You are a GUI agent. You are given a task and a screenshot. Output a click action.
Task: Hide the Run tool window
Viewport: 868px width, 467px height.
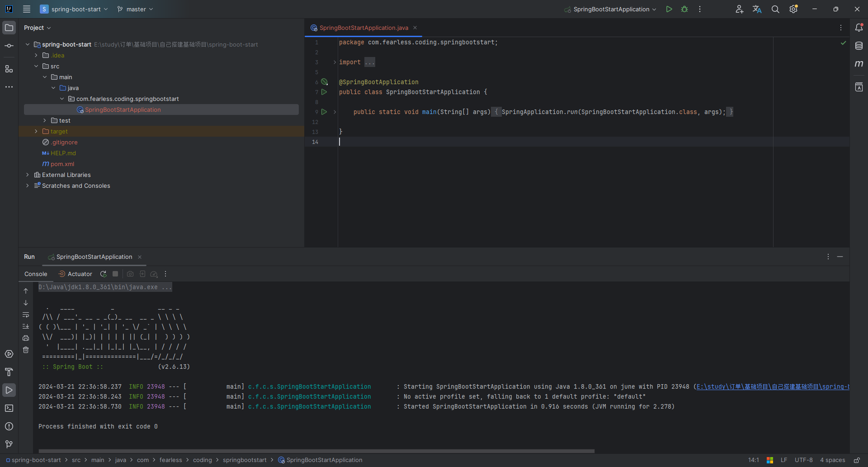pyautogui.click(x=840, y=257)
